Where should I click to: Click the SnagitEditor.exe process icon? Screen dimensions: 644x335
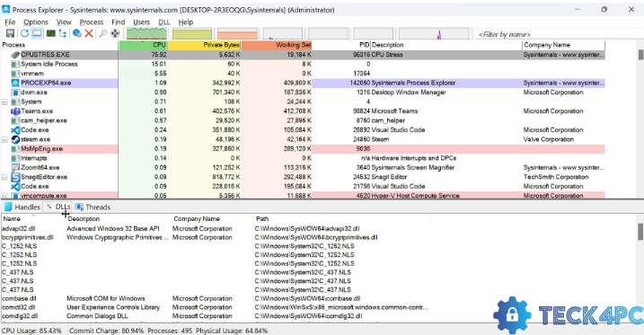click(x=15, y=177)
